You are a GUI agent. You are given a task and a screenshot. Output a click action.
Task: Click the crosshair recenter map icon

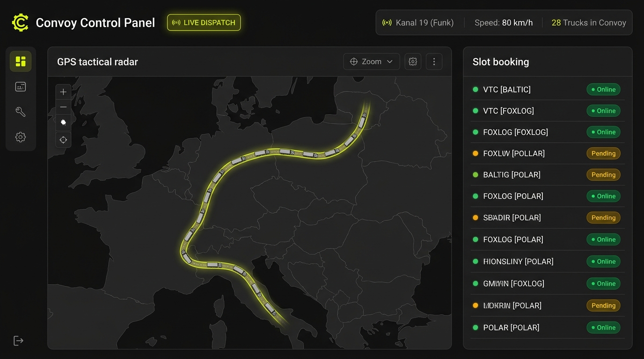pyautogui.click(x=63, y=140)
